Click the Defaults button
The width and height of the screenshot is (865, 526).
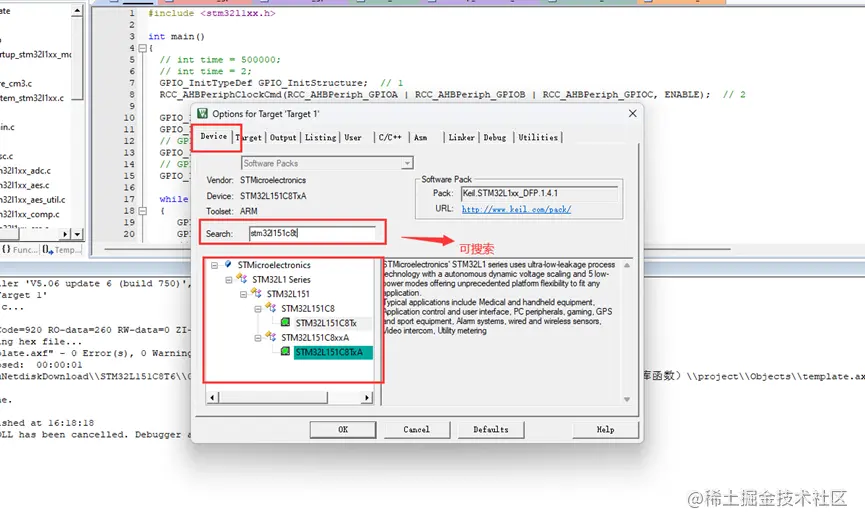(491, 429)
